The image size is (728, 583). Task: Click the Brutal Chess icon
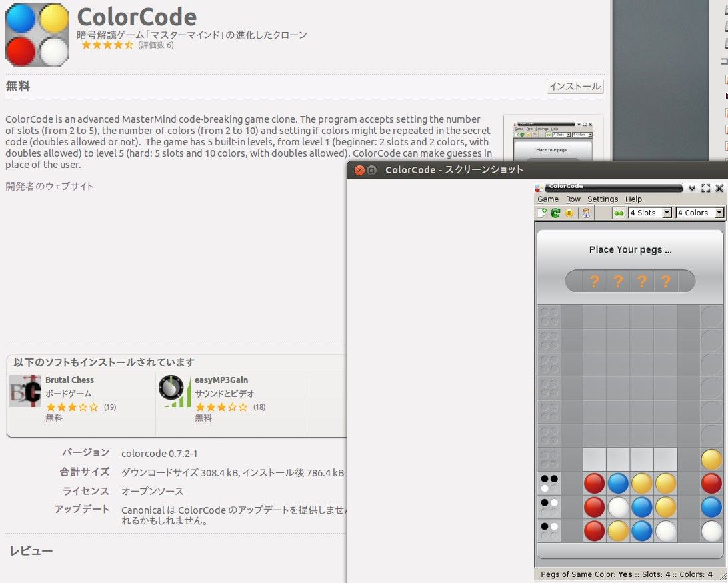[25, 391]
